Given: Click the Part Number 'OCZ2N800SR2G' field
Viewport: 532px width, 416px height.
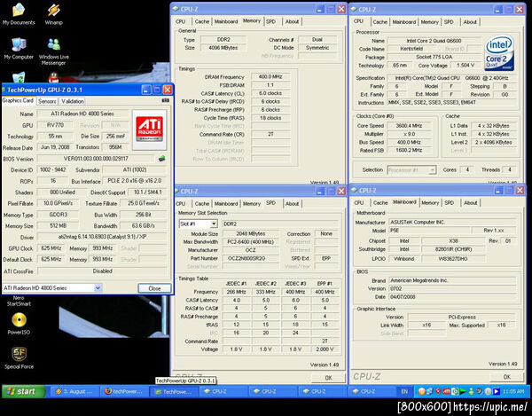Looking at the screenshot, I should pos(251,258).
